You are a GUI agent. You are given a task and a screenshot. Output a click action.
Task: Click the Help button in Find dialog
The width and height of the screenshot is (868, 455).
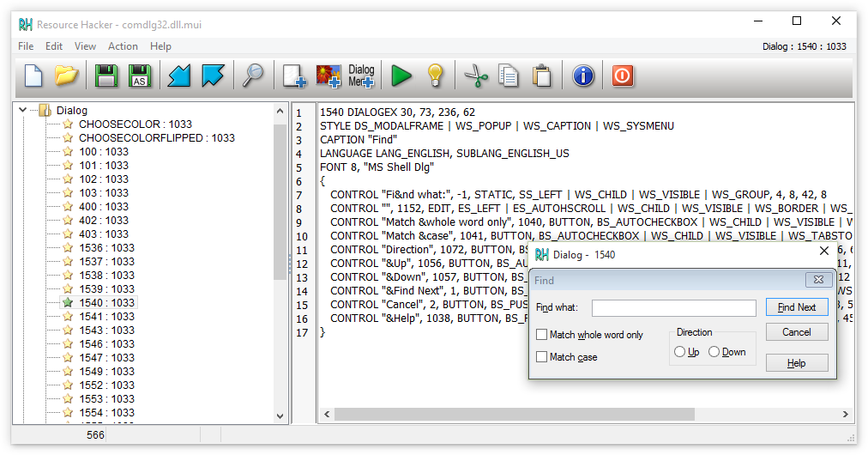click(797, 363)
